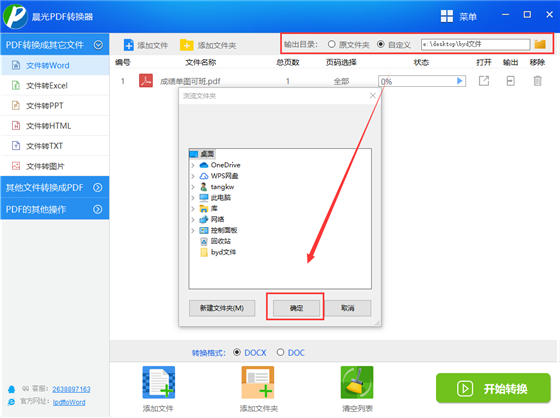560x418 pixels.
Task: Expand WPS网盘 tree node
Action: [x=193, y=176]
